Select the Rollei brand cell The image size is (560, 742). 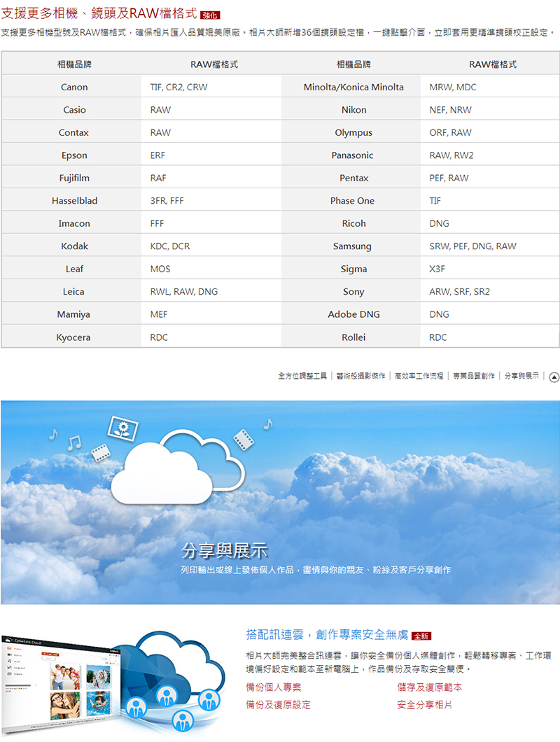pyautogui.click(x=351, y=337)
